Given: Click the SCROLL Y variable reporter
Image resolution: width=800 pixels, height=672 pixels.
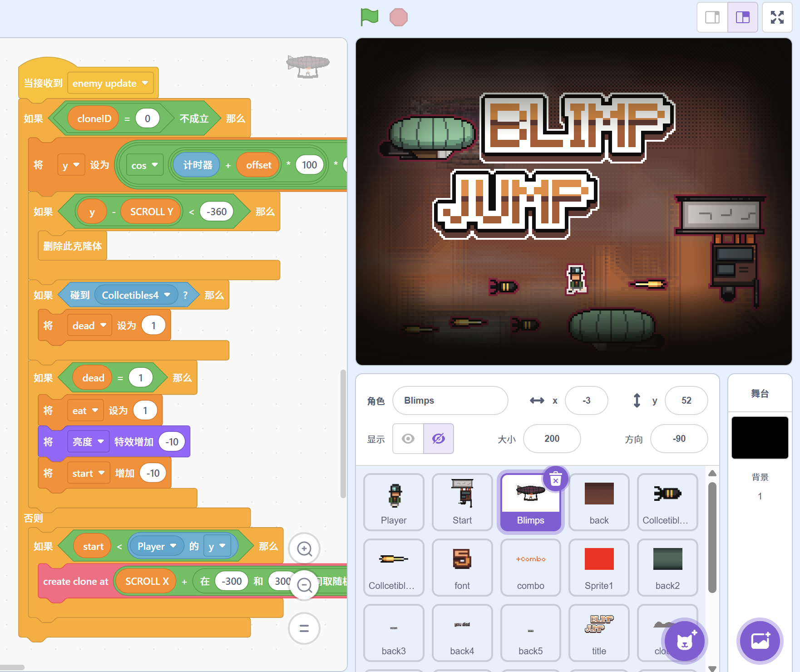Looking at the screenshot, I should point(152,212).
